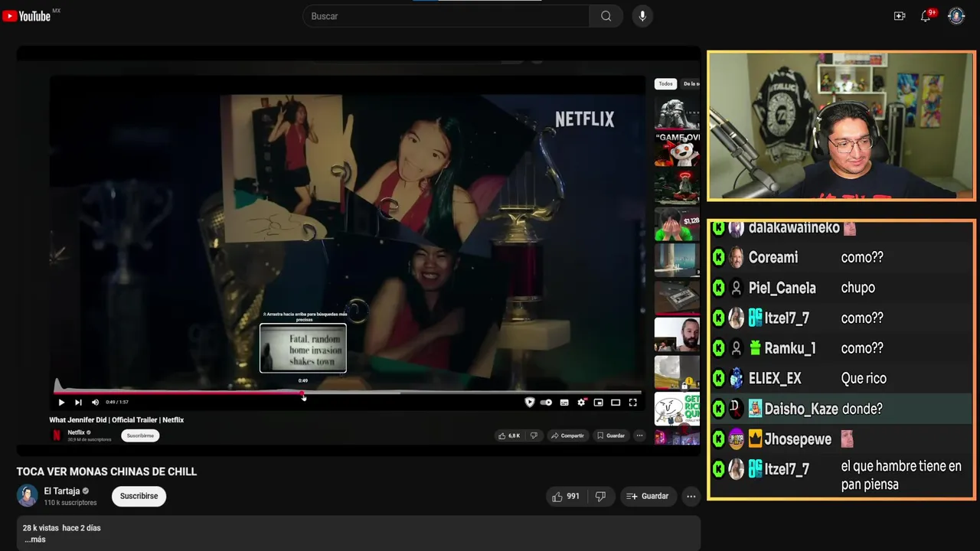
Task: Mute the inner player volume icon
Action: tap(95, 402)
